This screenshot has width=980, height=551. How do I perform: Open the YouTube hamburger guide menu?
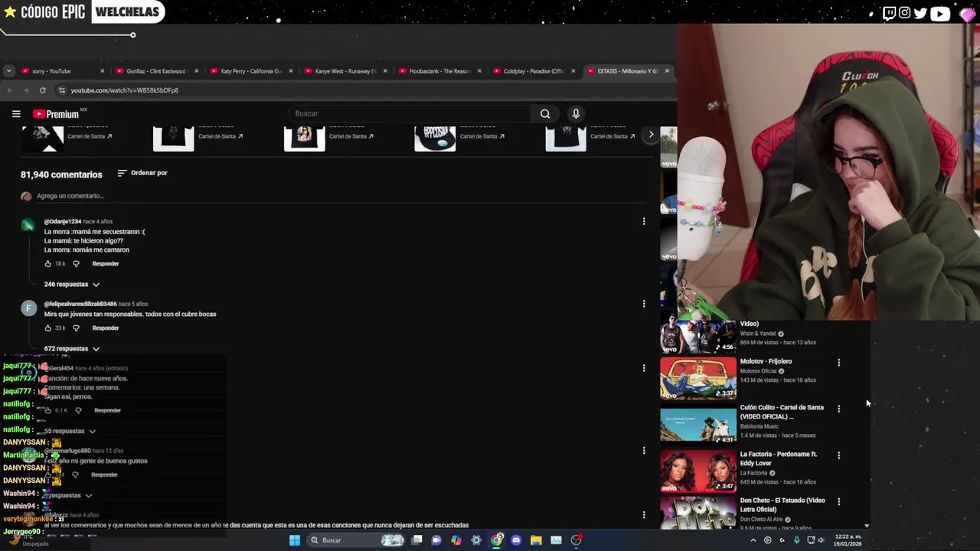click(16, 114)
